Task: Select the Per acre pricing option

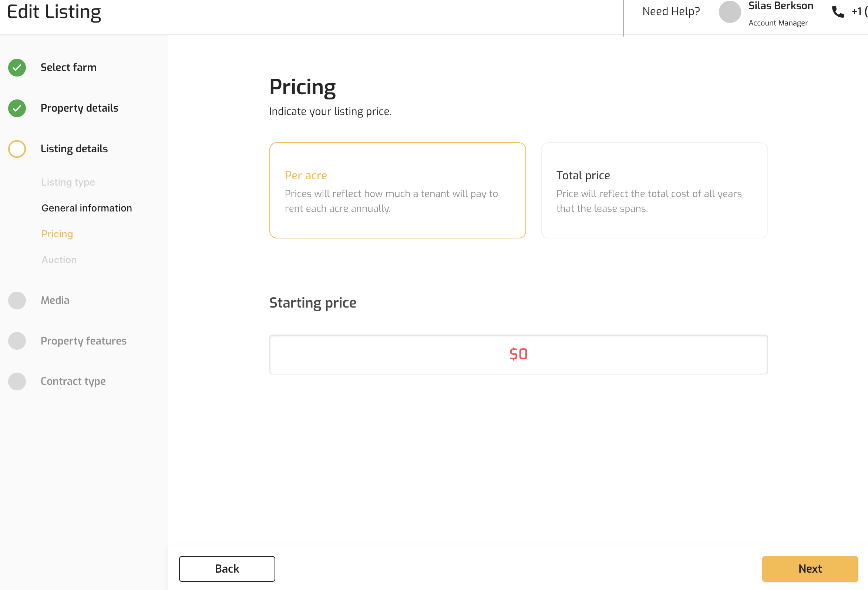Action: click(397, 190)
